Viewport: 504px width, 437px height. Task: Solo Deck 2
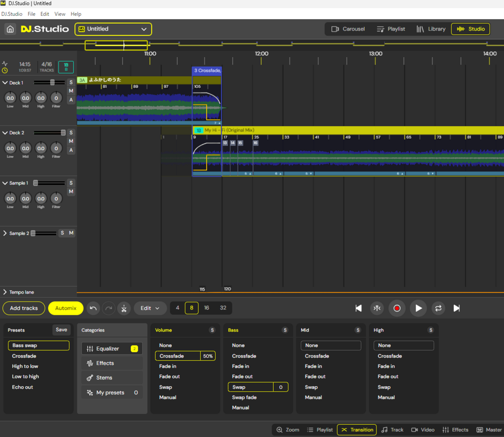click(71, 133)
